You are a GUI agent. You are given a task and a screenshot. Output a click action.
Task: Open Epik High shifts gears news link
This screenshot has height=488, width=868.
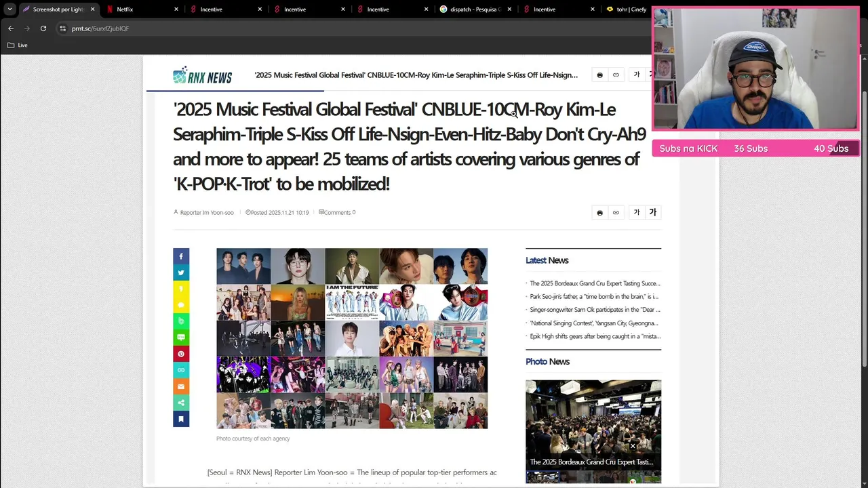point(595,336)
